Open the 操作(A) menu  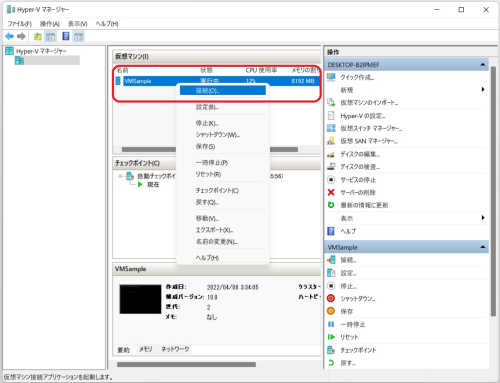(x=50, y=24)
